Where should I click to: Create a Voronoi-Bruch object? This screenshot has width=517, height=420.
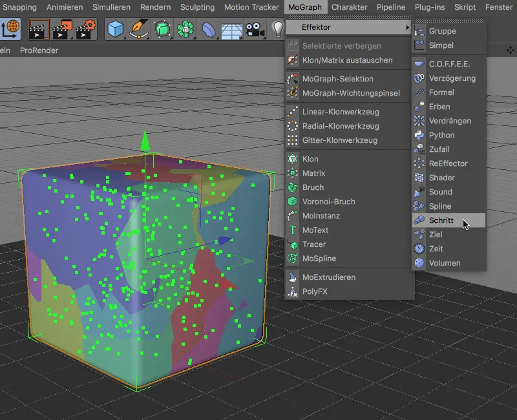[348, 202]
